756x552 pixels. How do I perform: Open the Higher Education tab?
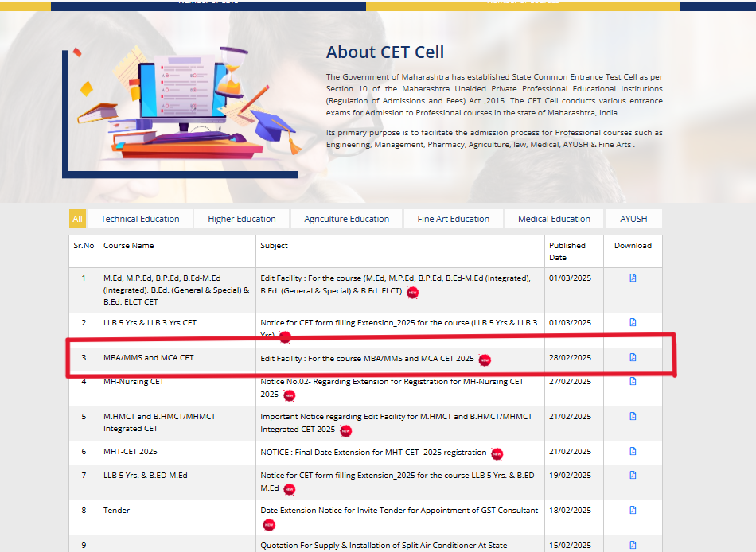tap(242, 219)
